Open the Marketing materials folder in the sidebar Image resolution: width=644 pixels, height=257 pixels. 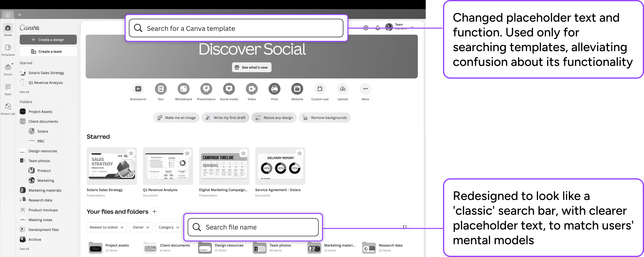[x=40, y=190]
